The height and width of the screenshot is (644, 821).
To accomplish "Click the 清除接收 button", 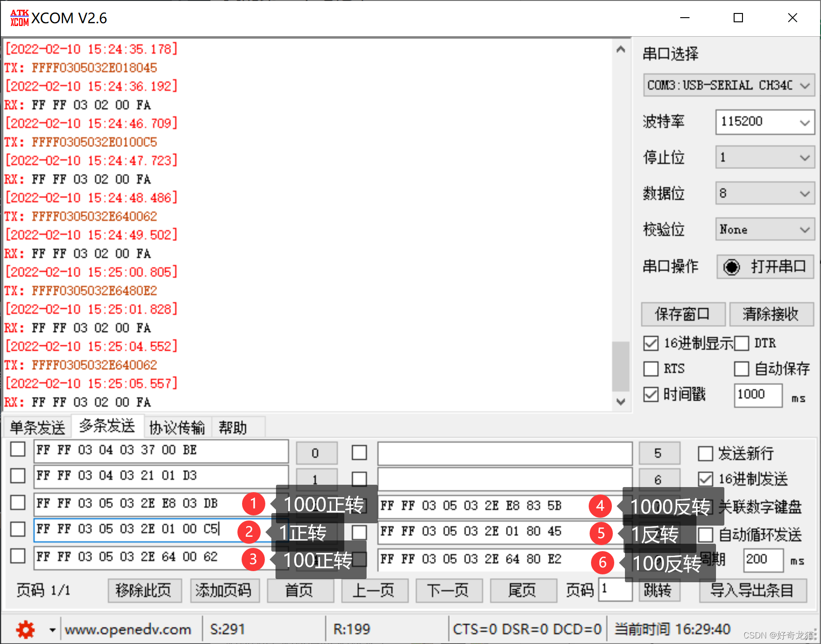I will 771,314.
